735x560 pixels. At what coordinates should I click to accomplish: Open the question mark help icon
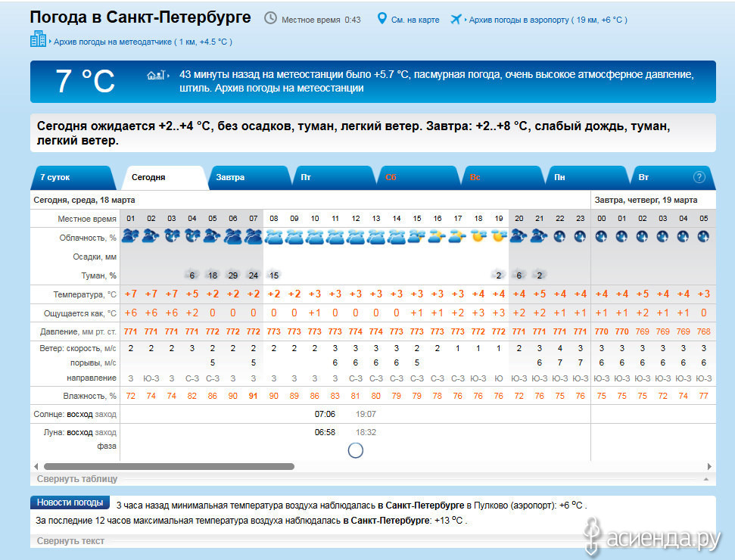pos(699,177)
